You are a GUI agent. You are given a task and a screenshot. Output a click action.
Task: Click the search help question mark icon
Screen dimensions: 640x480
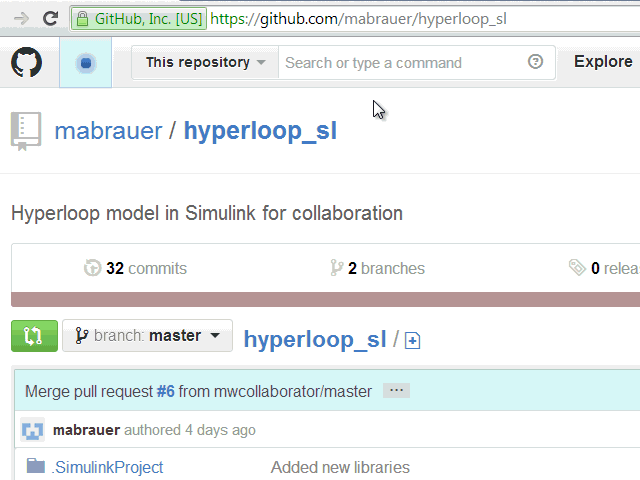coord(535,62)
